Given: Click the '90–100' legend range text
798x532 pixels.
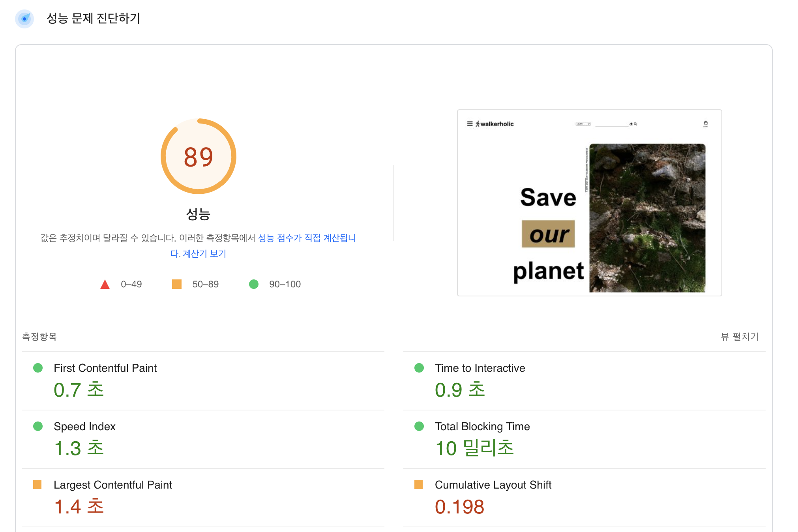Looking at the screenshot, I should pos(285,284).
